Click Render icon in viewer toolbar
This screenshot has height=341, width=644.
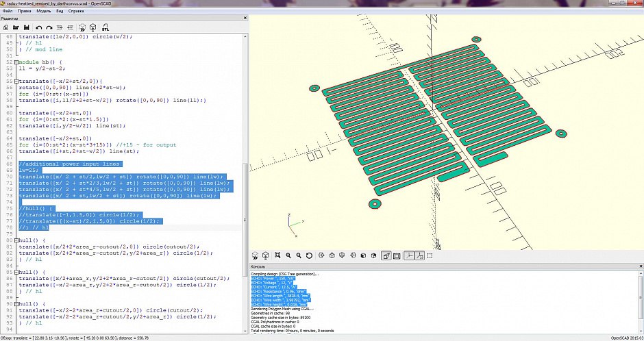pyautogui.click(x=266, y=255)
